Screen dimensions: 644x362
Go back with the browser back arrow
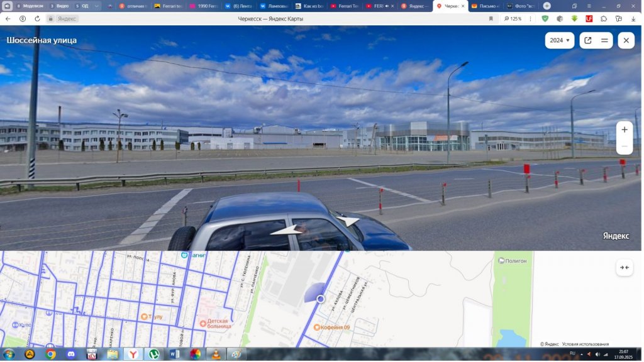click(8, 19)
